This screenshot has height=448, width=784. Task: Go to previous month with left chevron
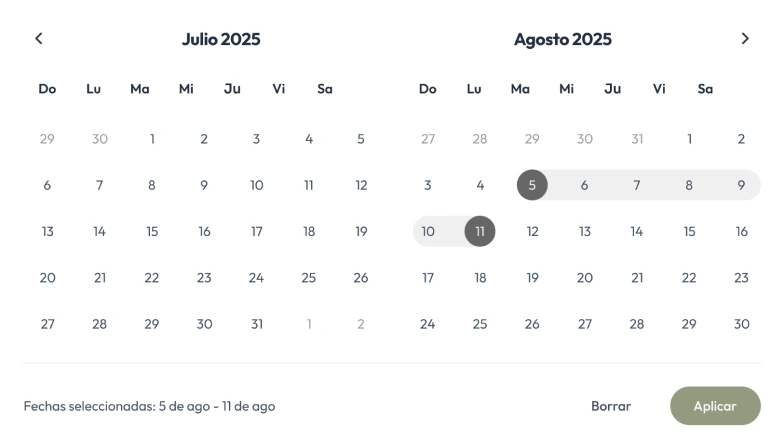pos(39,38)
